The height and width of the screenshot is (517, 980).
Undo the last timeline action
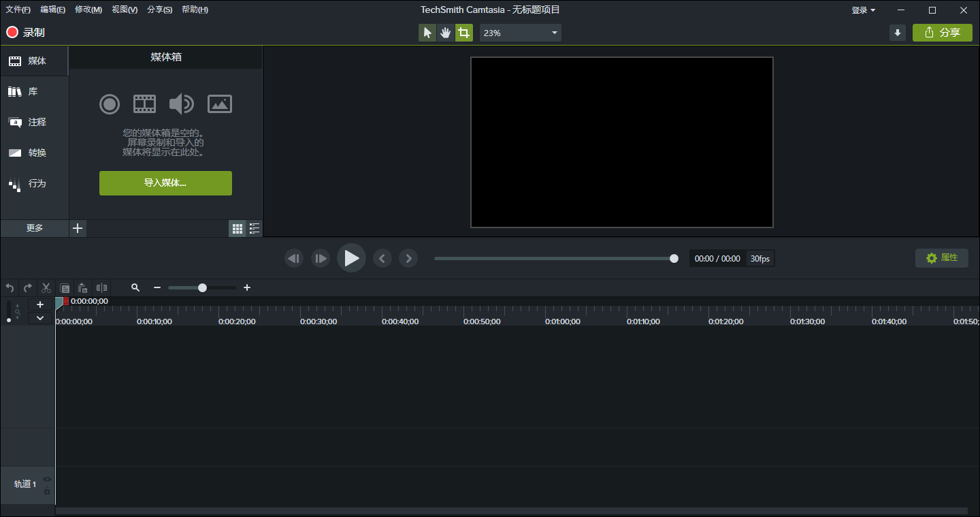[10, 288]
